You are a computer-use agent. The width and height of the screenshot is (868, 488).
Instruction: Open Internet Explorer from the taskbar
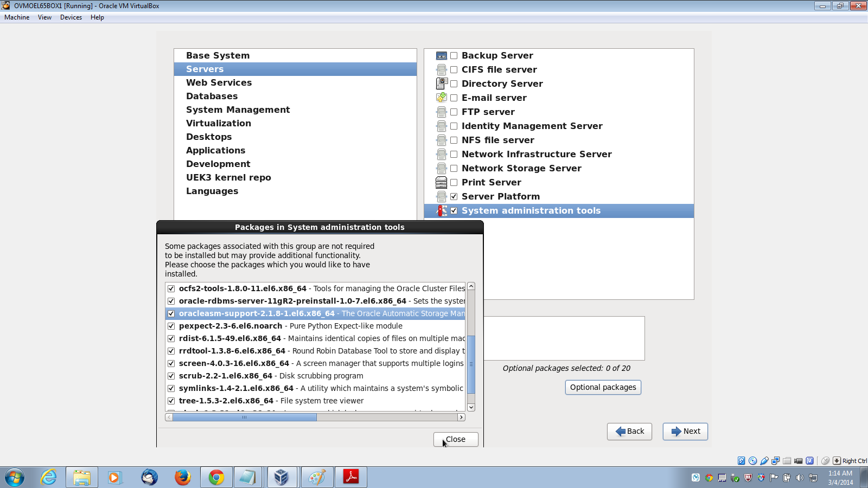point(49,477)
